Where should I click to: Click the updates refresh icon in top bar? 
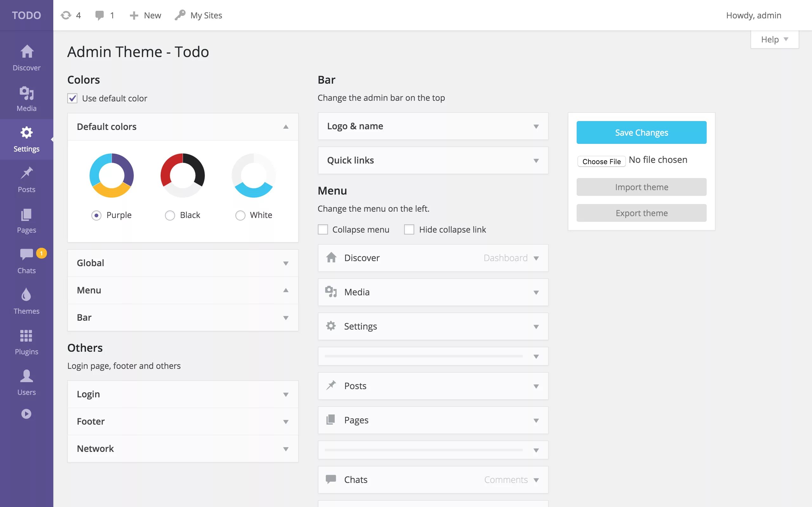pos(66,16)
